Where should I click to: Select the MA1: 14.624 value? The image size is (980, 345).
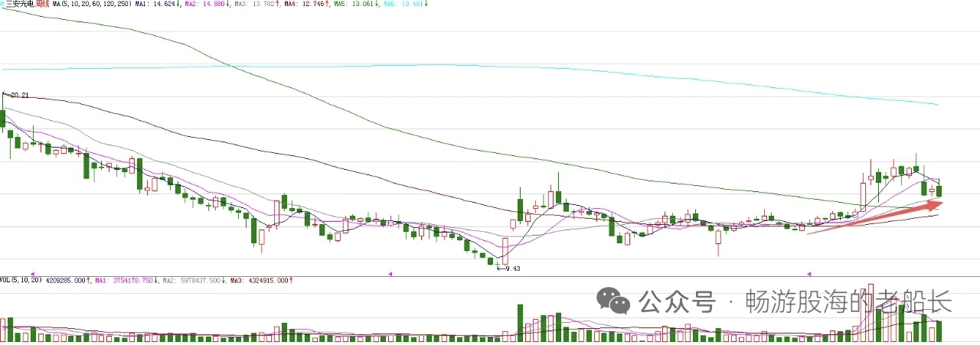[155, 5]
